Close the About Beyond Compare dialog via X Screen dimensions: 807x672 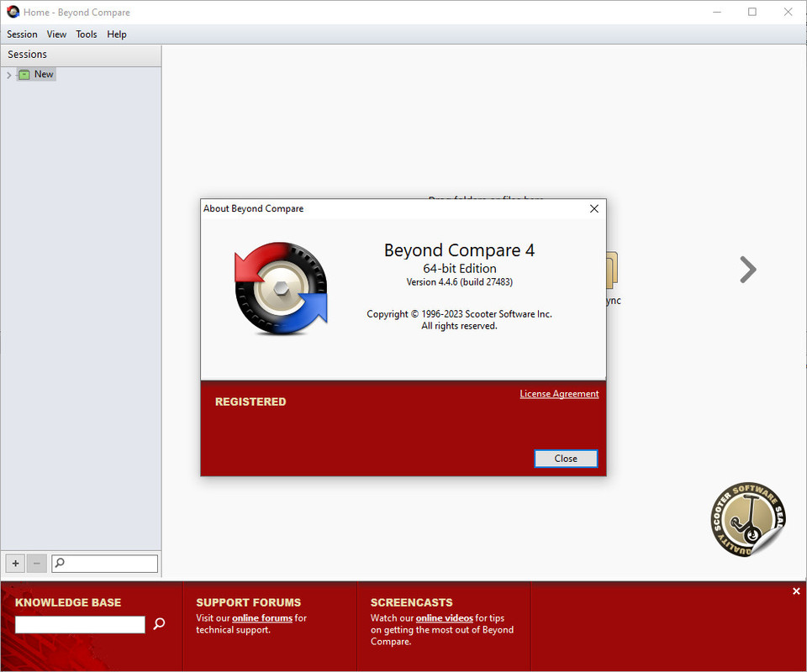[594, 209]
